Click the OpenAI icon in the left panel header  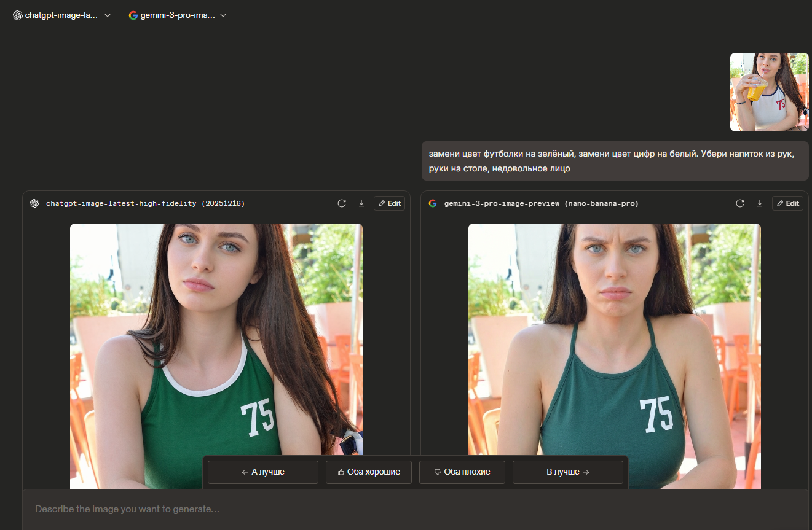coord(34,203)
